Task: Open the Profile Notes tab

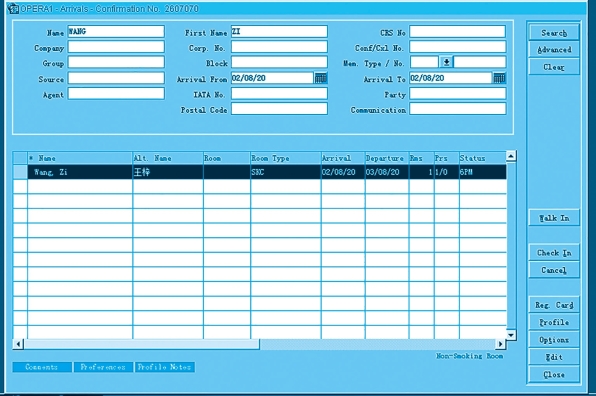Action: 165,367
